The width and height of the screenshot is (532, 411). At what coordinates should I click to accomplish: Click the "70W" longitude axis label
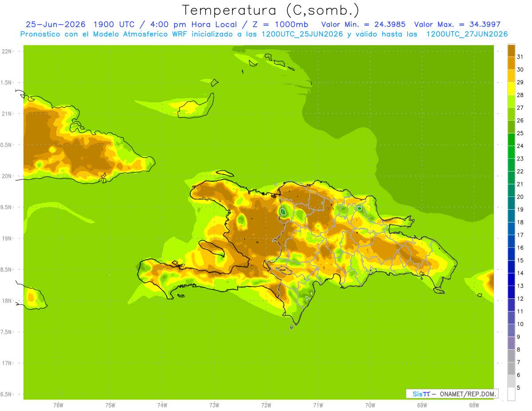click(x=370, y=405)
